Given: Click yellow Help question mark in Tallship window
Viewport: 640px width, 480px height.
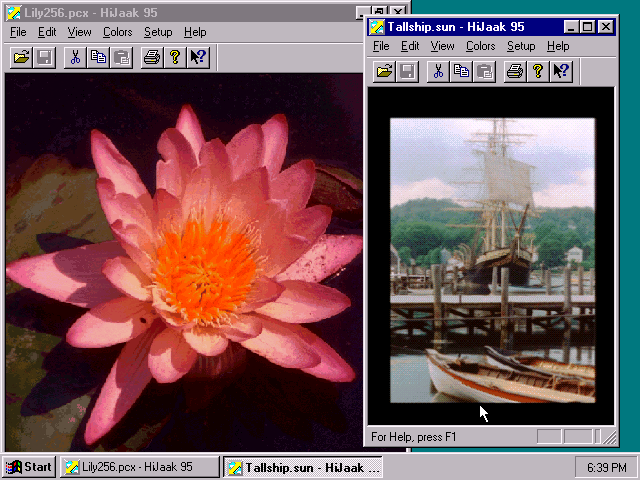Looking at the screenshot, I should coord(538,71).
